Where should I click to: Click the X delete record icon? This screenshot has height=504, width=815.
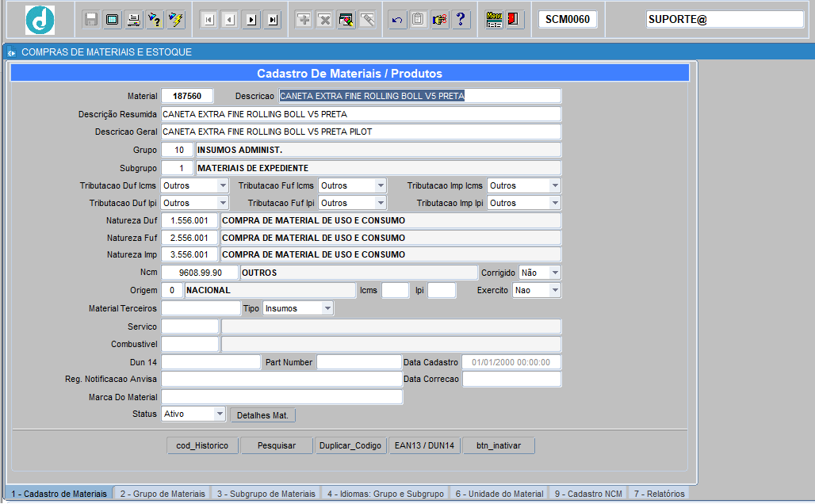click(325, 20)
